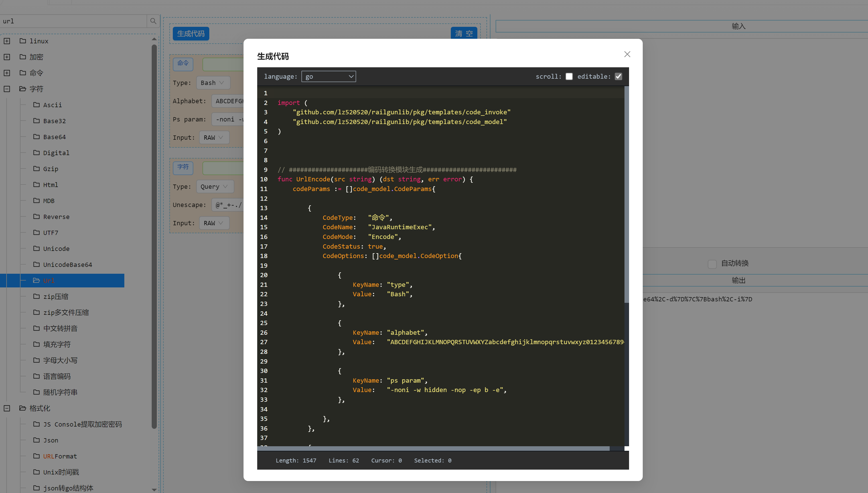The width and height of the screenshot is (868, 493).
Task: Click the search magnifier icon
Action: [x=153, y=21]
